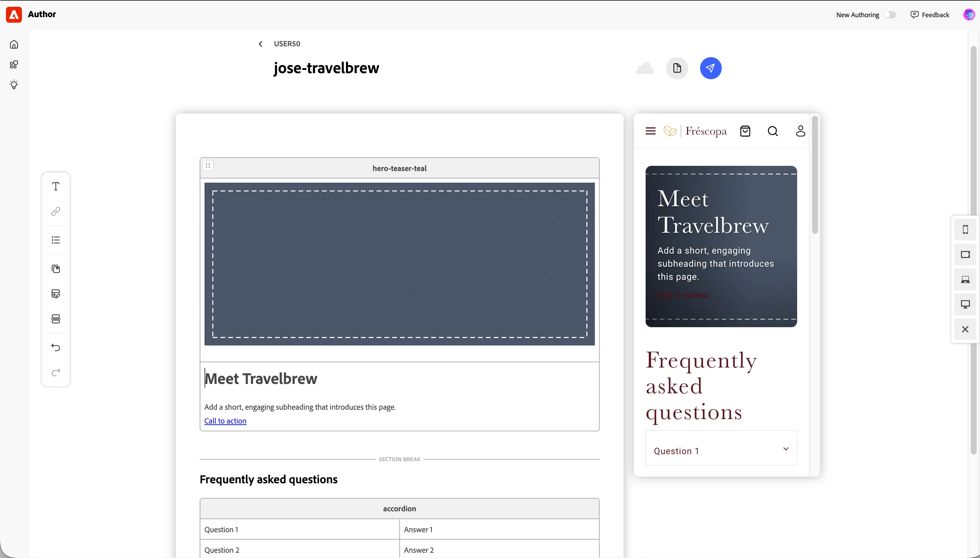
Task: Click the hero-teaser-teal block drag handle
Action: (x=208, y=165)
